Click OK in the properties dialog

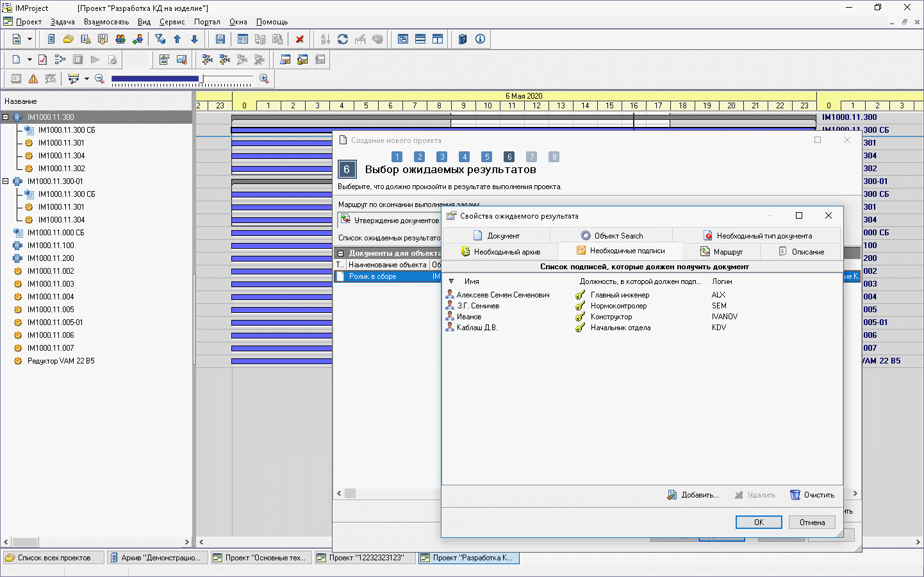point(759,523)
